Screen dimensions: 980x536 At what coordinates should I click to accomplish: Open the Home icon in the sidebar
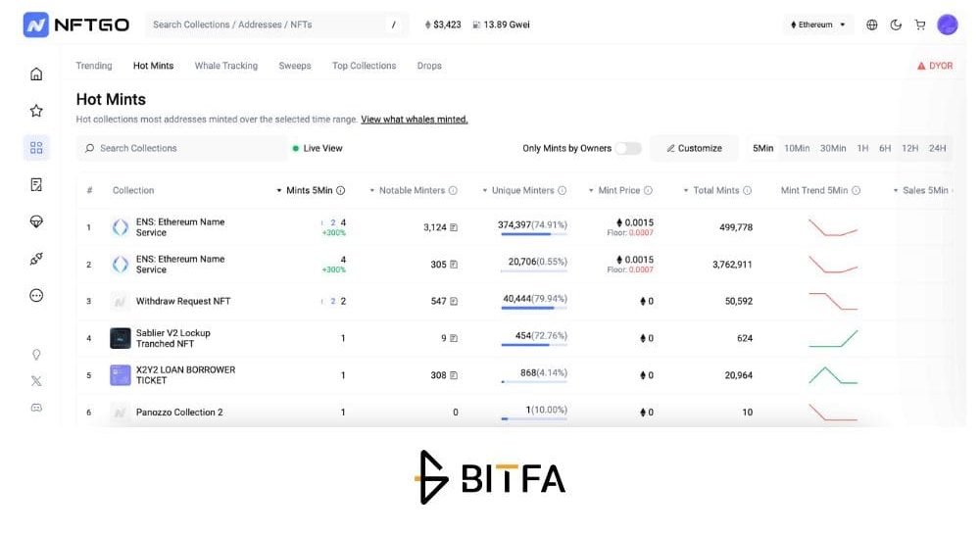(x=36, y=73)
